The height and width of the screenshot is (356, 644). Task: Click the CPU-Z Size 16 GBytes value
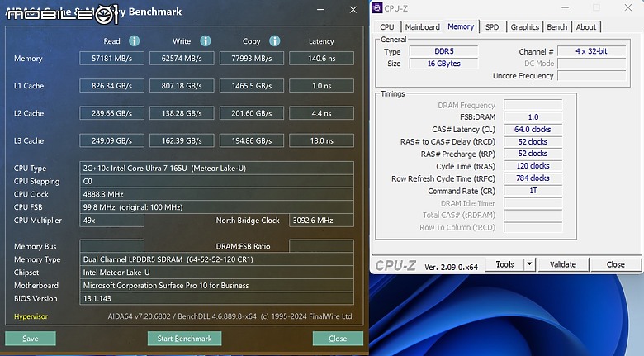(x=444, y=64)
